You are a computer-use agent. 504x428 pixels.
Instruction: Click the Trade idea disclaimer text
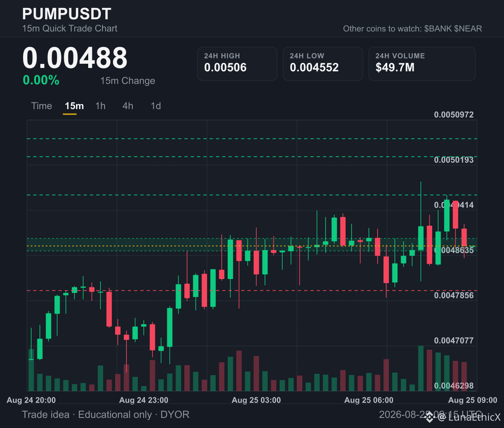click(x=106, y=415)
